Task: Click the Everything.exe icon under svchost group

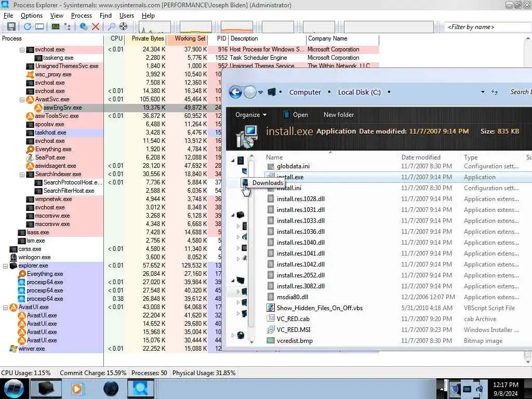Action: click(x=30, y=149)
